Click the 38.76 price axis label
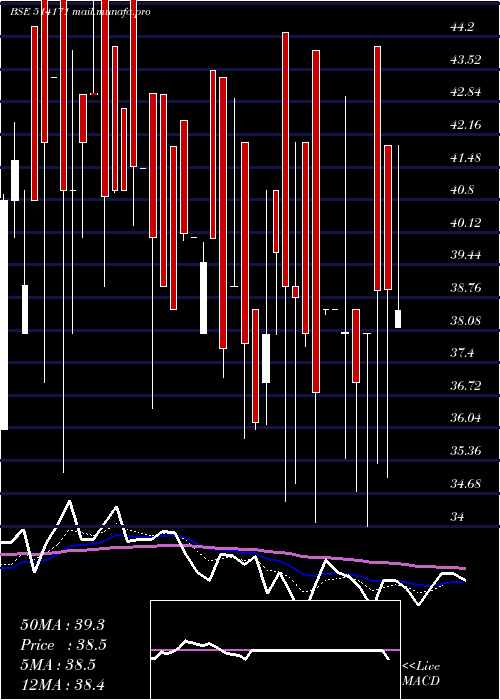Screen dimensions: 500x700 point(466,288)
